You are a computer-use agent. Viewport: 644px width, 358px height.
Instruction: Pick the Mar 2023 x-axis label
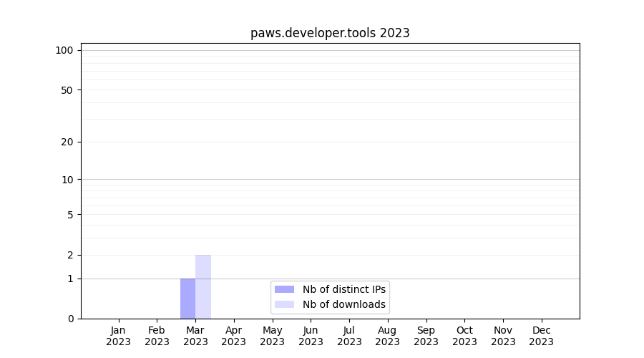click(195, 336)
